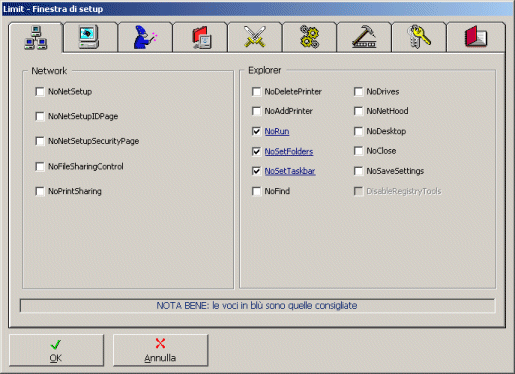The image size is (515, 374).
Task: Open the network computers icon tab
Action: coord(36,38)
